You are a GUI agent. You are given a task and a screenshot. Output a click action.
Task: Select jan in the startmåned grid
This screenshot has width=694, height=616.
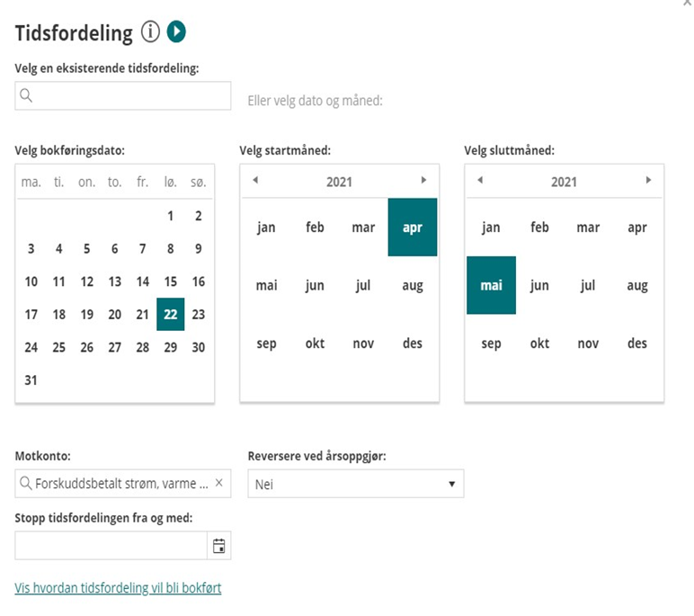266,228
